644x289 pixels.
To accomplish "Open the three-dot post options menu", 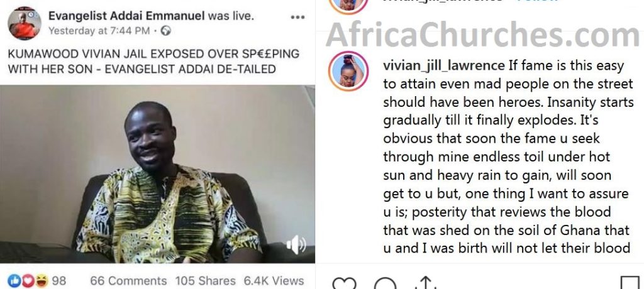I will click(x=297, y=17).
